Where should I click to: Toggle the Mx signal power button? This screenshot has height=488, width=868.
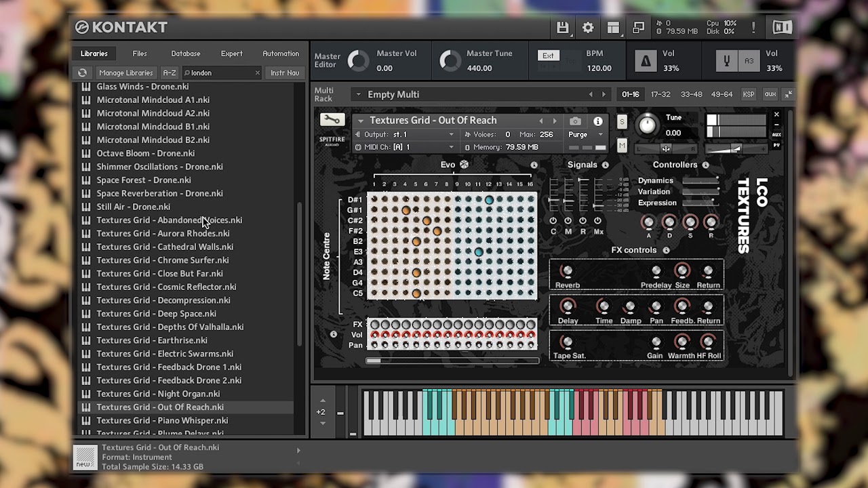pos(597,221)
